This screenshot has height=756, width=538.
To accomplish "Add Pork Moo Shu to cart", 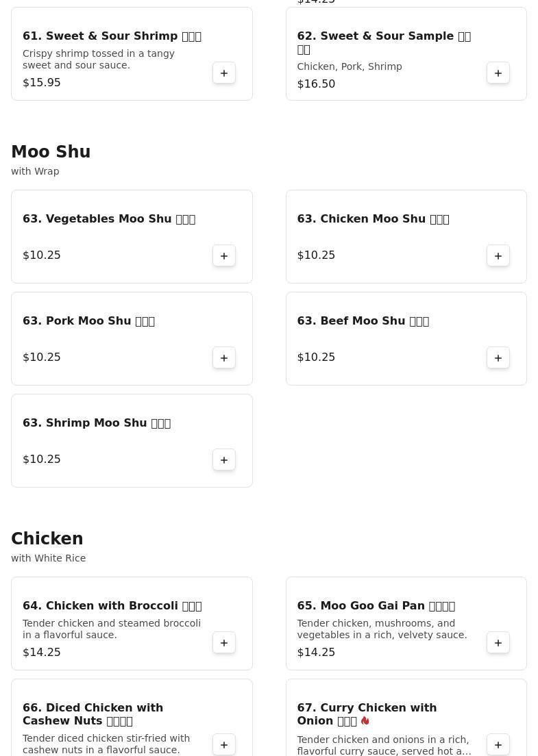I will (224, 358).
